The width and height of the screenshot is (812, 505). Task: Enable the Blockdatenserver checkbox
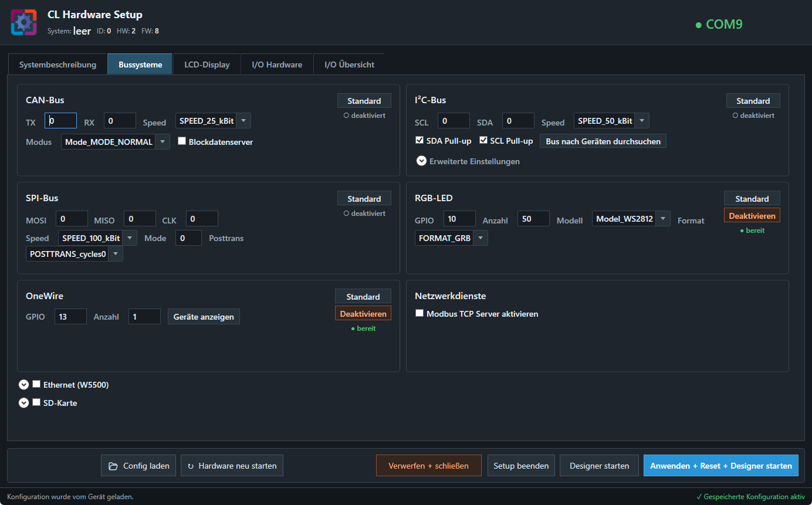pyautogui.click(x=182, y=141)
